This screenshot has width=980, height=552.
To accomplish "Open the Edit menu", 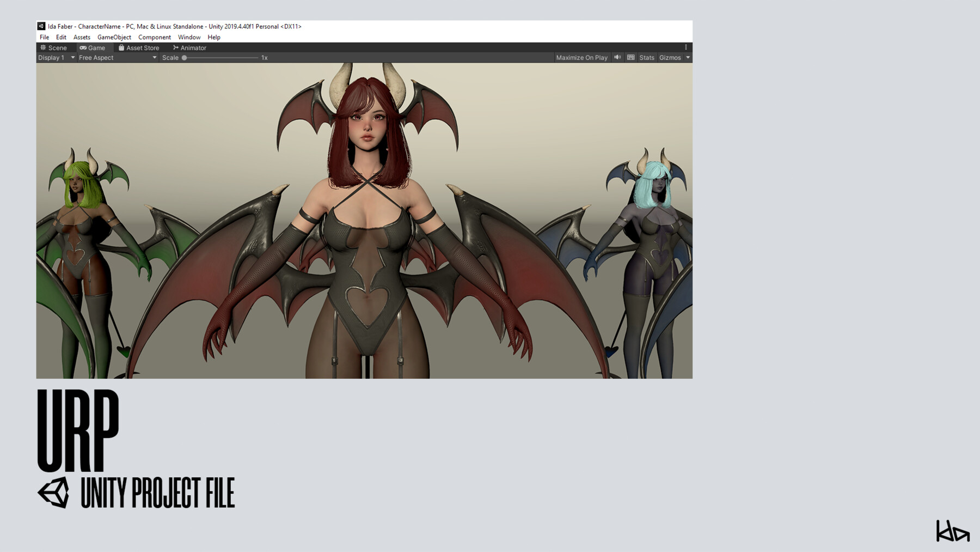I will [x=61, y=37].
